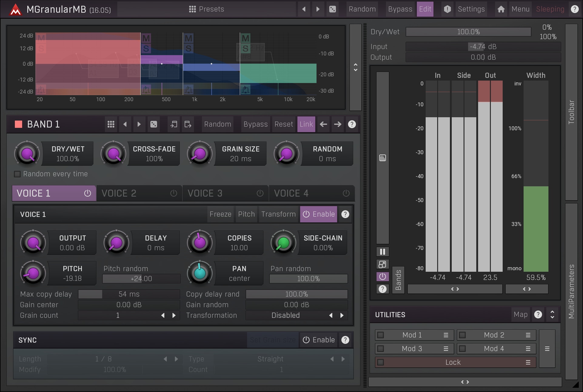Click Band 1 left arrow button
This screenshot has height=392, width=583.
coord(323,124)
